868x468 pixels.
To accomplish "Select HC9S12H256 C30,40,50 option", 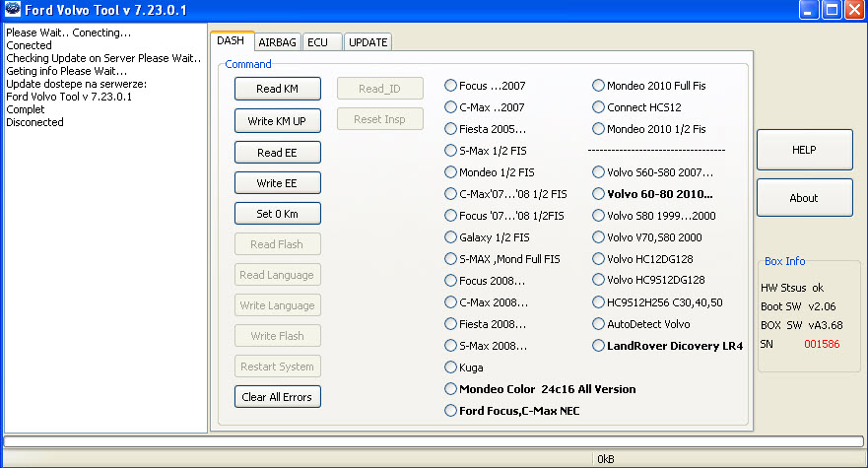I will point(657,301).
